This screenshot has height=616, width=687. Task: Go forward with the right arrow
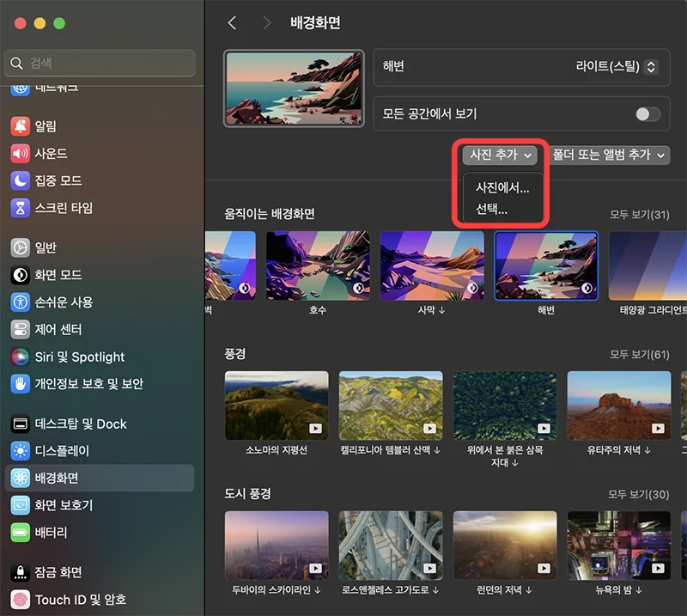pyautogui.click(x=266, y=23)
